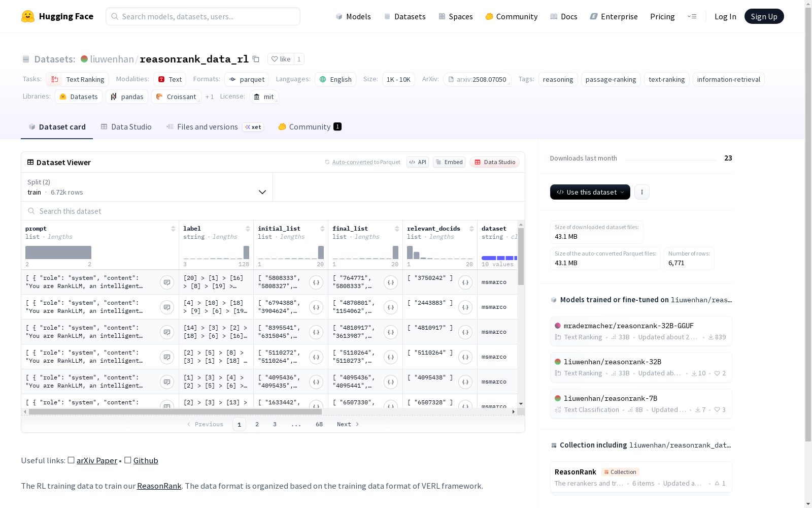Open the arXiv Paper link

97,460
